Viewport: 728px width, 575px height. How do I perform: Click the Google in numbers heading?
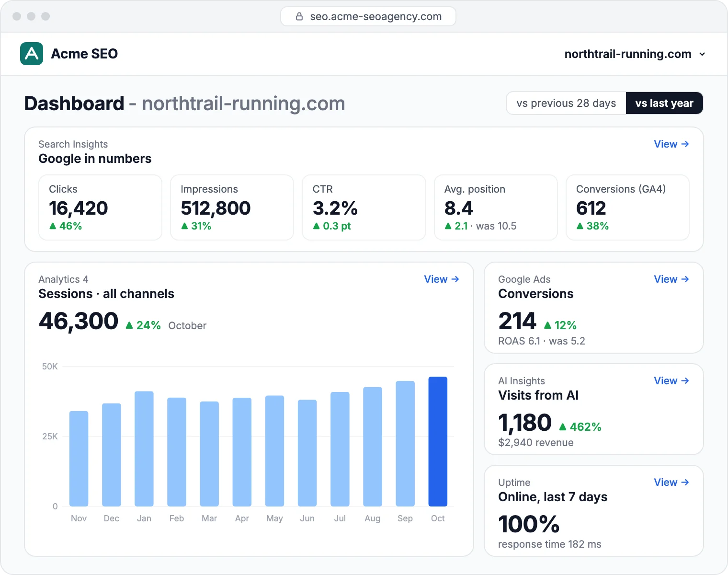click(95, 159)
